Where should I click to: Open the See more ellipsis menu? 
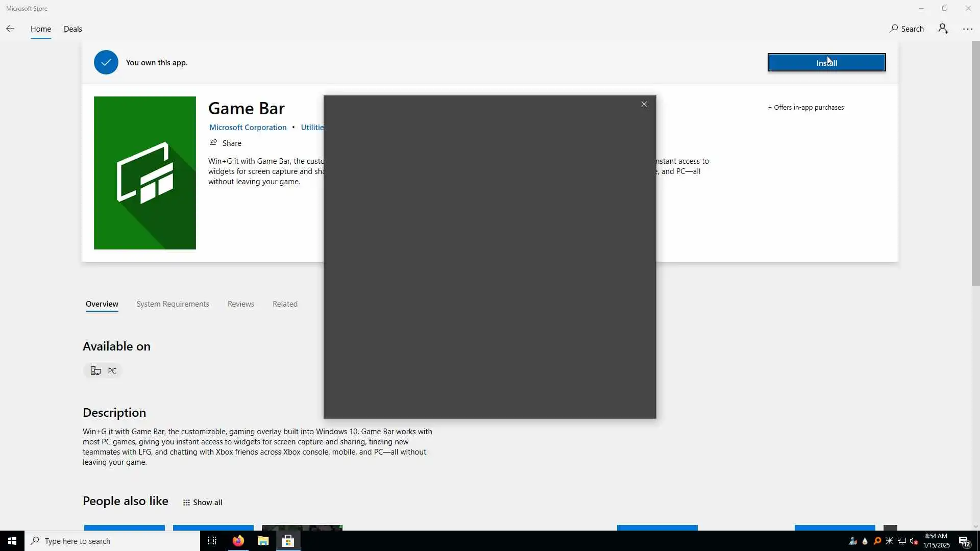tap(967, 29)
